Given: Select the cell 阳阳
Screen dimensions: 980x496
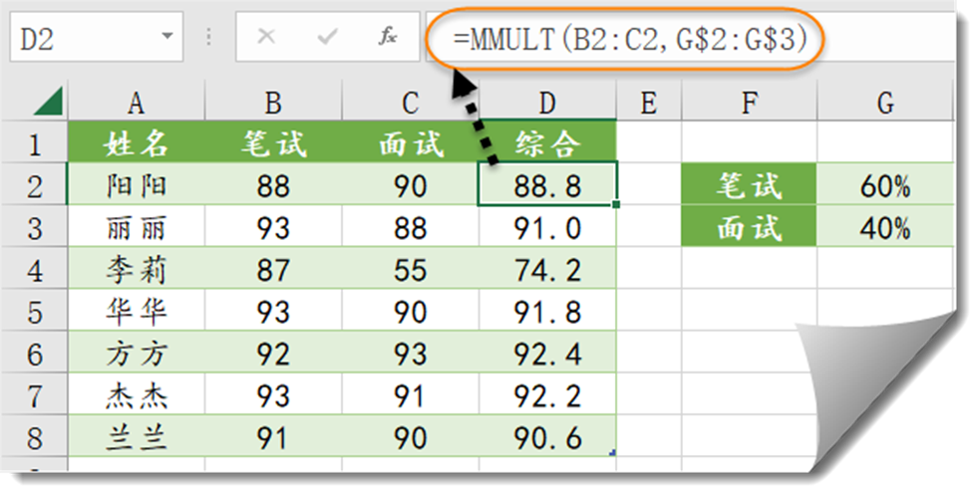Looking at the screenshot, I should [137, 185].
